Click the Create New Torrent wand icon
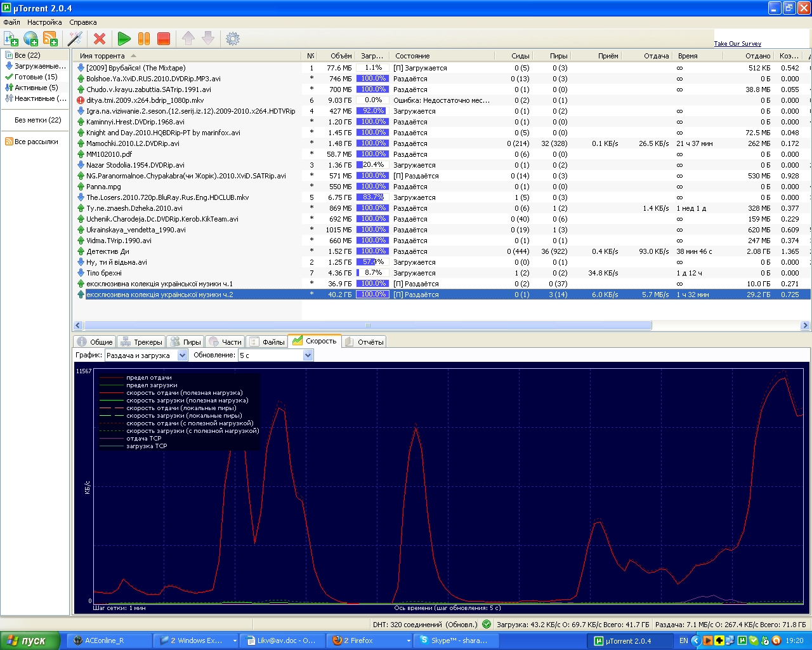 coord(75,39)
